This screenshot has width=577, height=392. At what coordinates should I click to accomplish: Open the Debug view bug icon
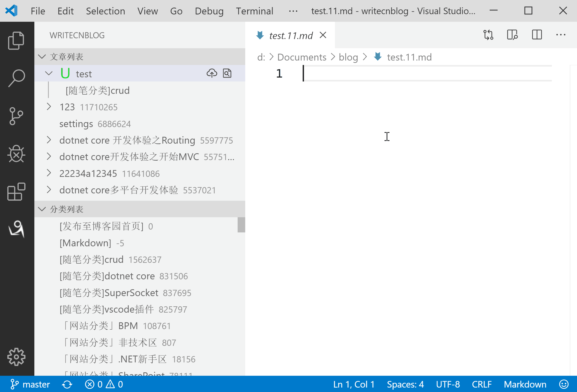pos(16,154)
